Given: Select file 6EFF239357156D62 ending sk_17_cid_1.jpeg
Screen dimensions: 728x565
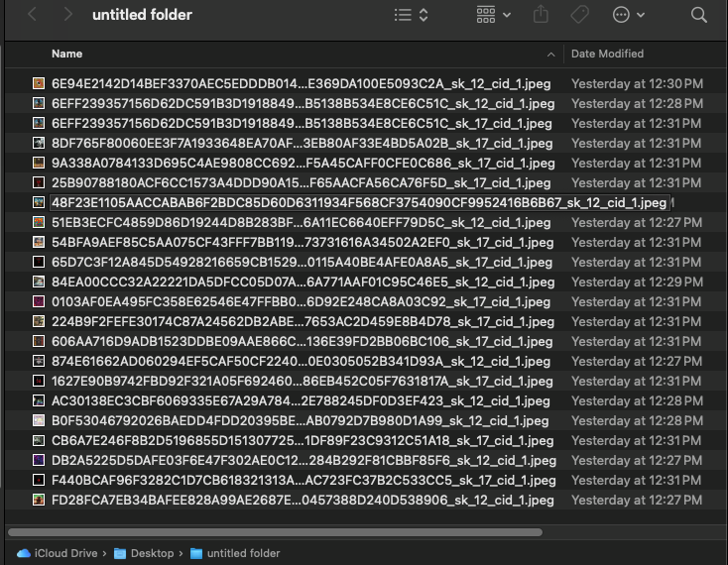Looking at the screenshot, I should 302,123.
